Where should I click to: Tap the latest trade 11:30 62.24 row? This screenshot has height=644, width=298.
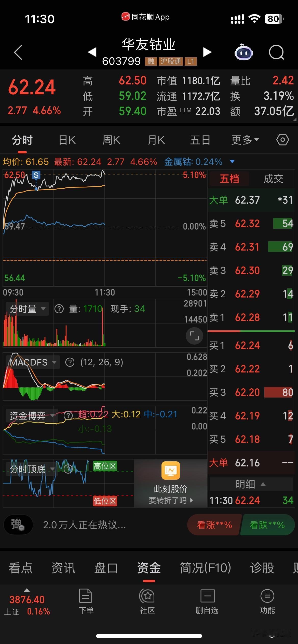[251, 501]
